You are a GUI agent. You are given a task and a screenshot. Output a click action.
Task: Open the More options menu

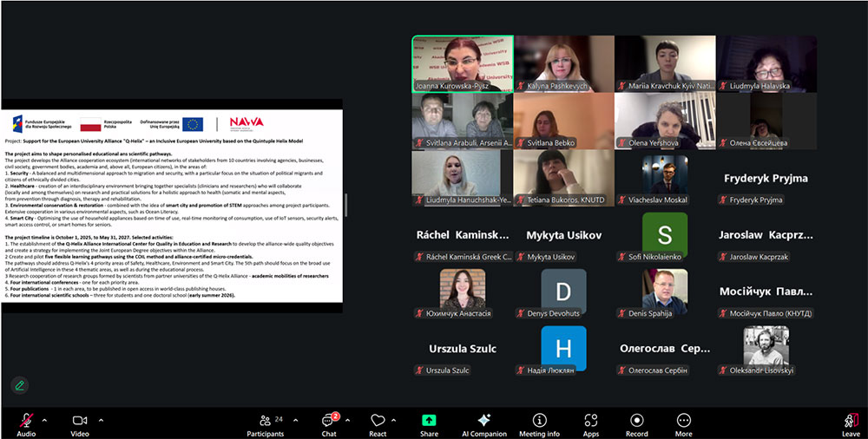click(684, 422)
